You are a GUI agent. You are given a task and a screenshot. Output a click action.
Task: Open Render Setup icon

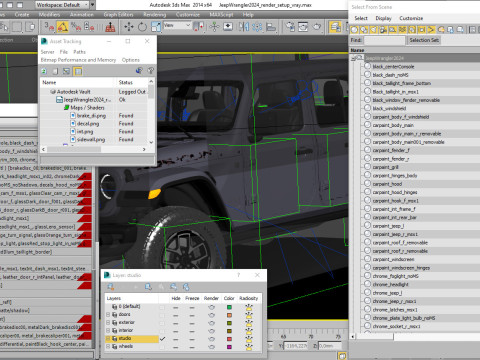(x=290, y=27)
